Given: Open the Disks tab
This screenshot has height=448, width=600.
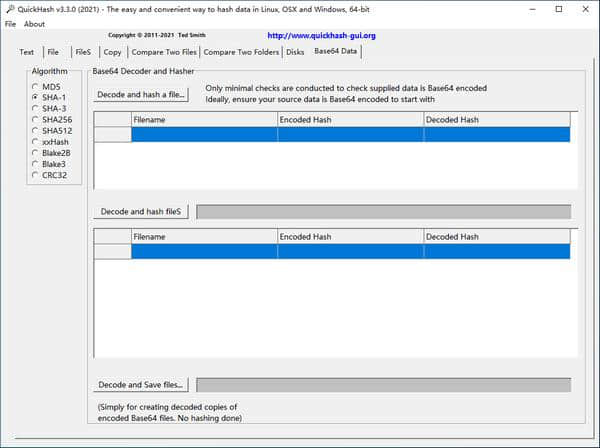Looking at the screenshot, I should [295, 52].
